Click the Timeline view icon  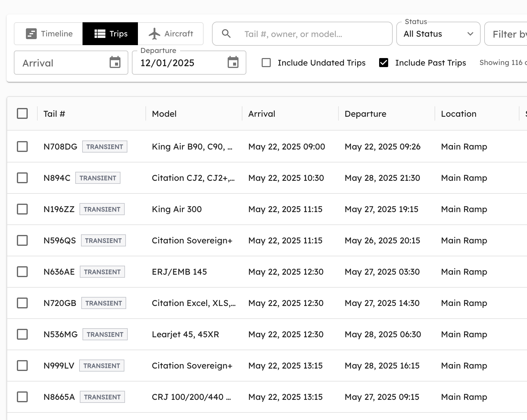[31, 34]
